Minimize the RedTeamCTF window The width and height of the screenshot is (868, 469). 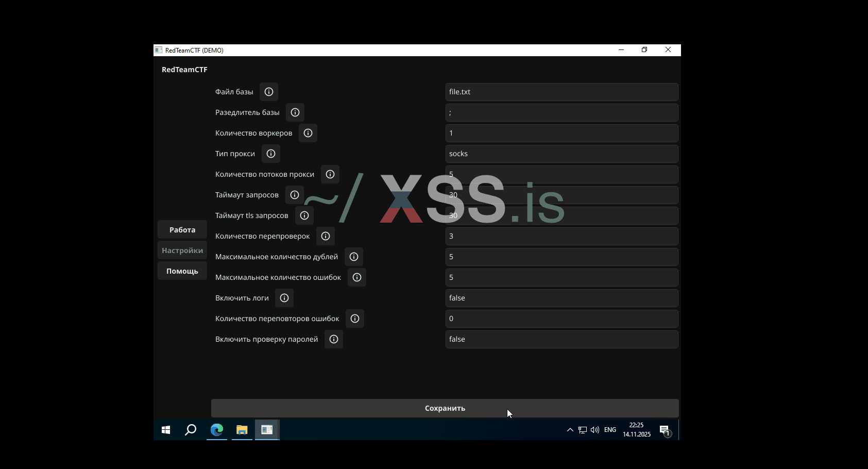[621, 50]
